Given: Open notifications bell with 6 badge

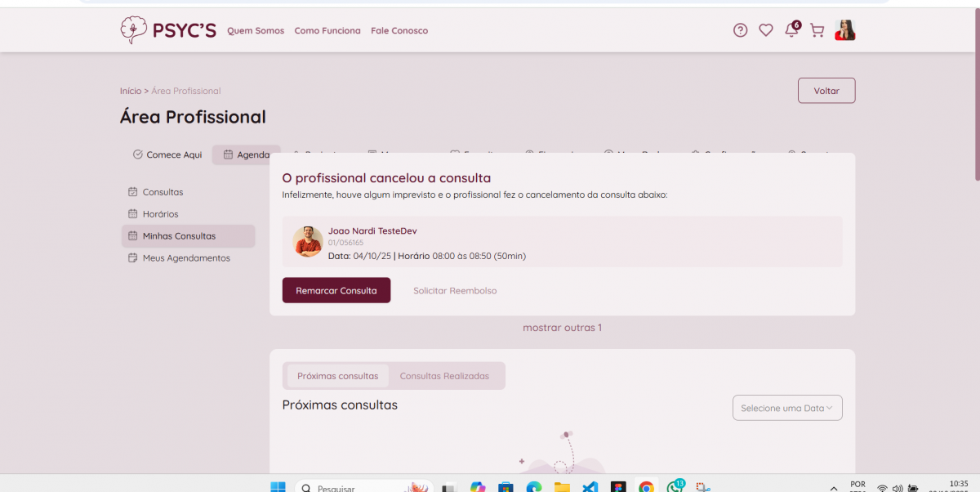Looking at the screenshot, I should tap(791, 30).
